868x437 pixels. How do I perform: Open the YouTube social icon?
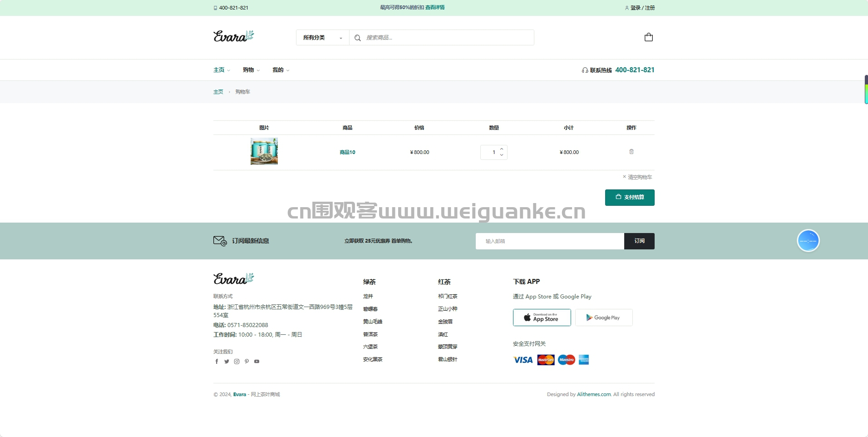(x=256, y=362)
